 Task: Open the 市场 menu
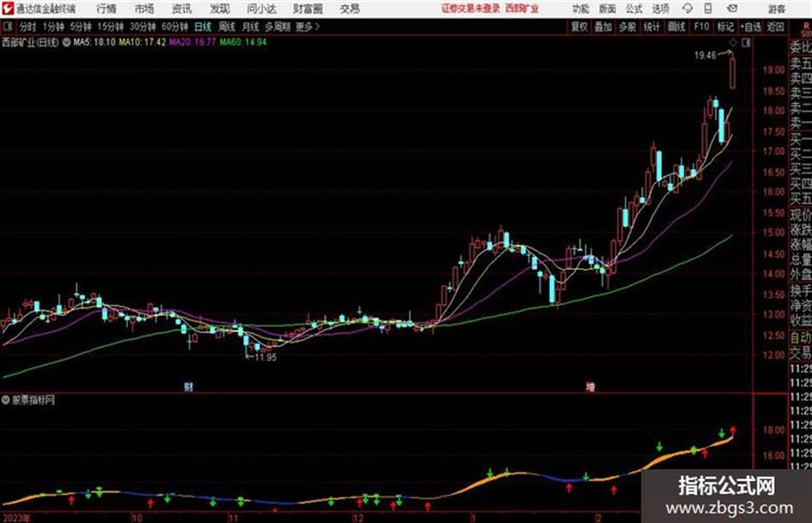(144, 9)
